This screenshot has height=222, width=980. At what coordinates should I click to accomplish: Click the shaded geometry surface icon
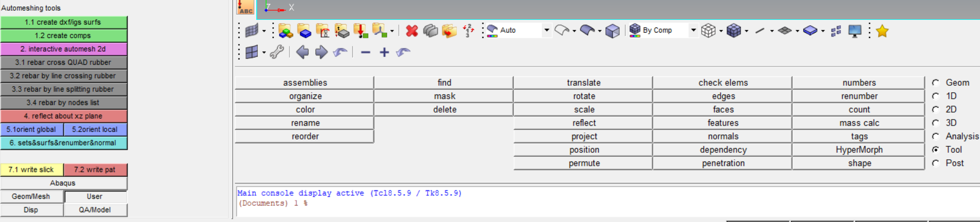click(587, 31)
